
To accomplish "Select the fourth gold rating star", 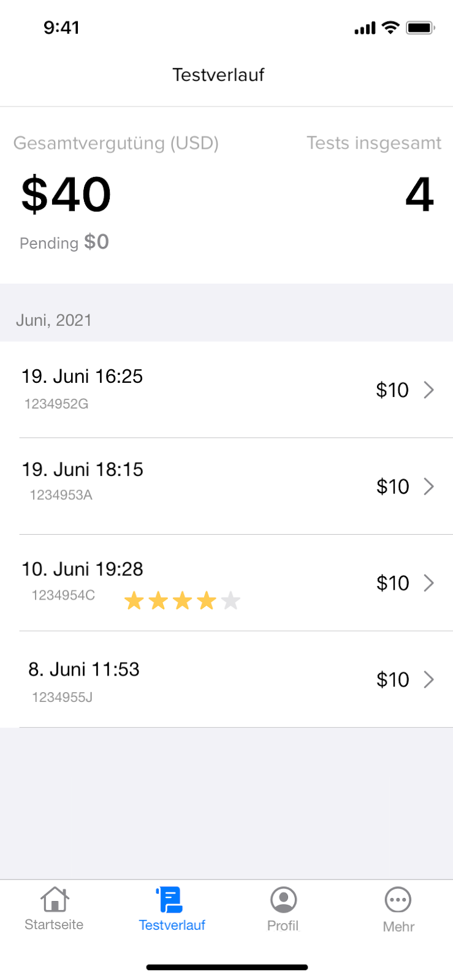I will coord(207,601).
